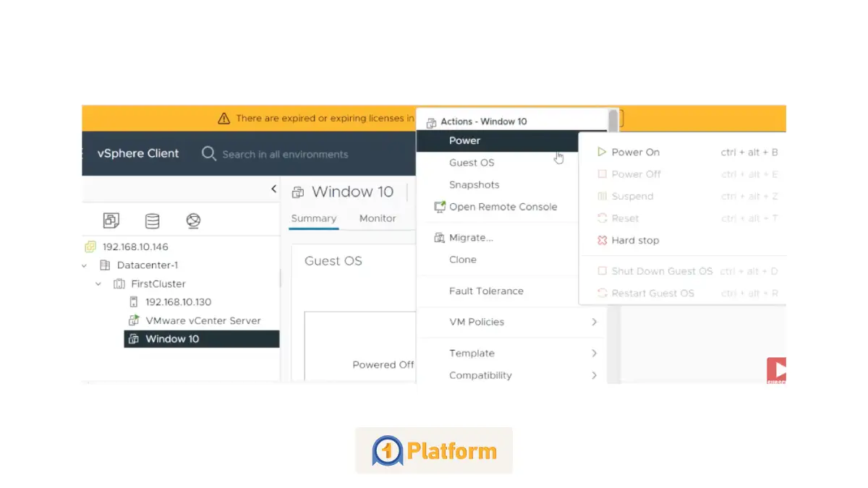
Task: Click the search magnifier icon
Action: click(209, 153)
